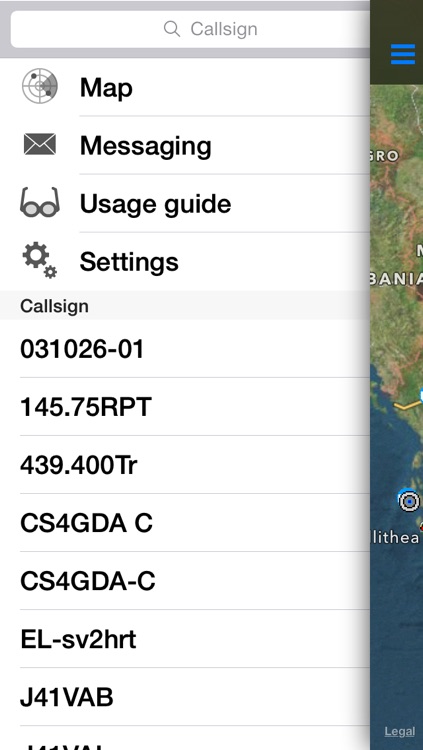Open the Map menu entry
This screenshot has width=423, height=750.
coord(185,87)
